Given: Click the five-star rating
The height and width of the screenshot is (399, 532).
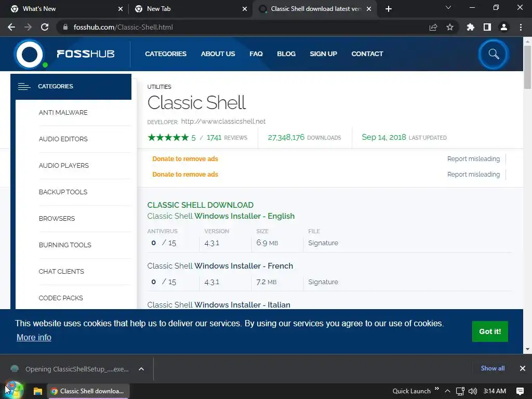Looking at the screenshot, I should click(x=168, y=137).
